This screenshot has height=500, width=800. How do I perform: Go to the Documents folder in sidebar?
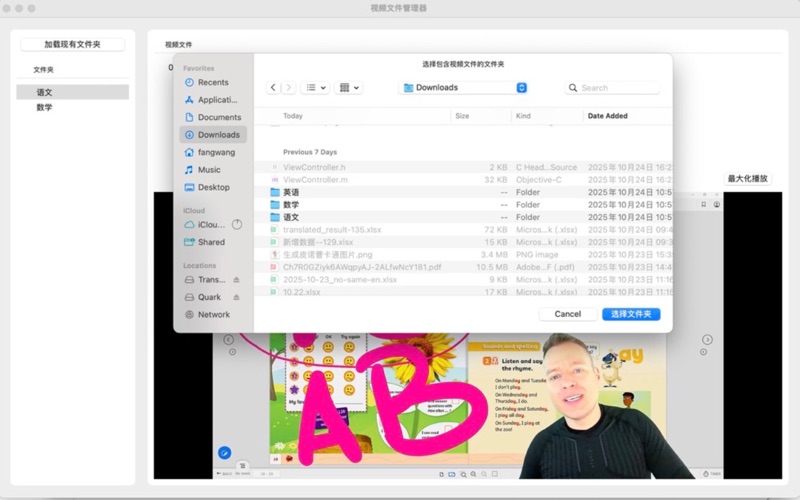coord(218,117)
